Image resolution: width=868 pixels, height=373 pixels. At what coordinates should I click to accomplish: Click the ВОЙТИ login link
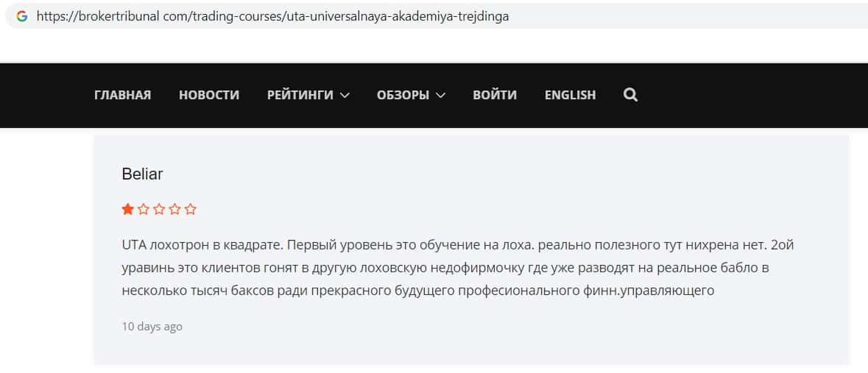point(495,95)
